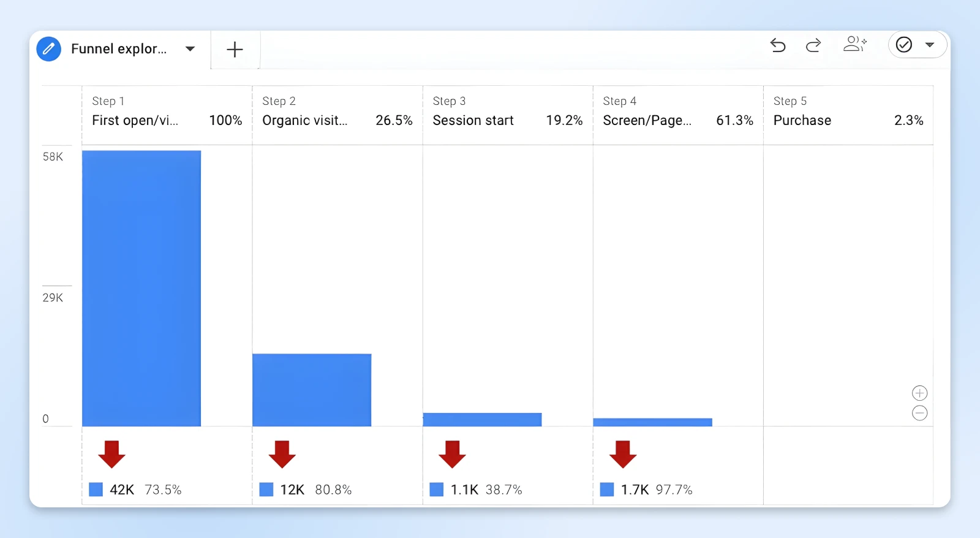Click the red abandonment arrow under Step 3
This screenshot has width=980, height=538.
point(452,454)
